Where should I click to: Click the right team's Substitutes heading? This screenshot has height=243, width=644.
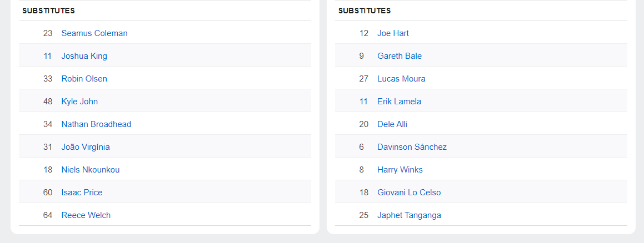point(365,11)
